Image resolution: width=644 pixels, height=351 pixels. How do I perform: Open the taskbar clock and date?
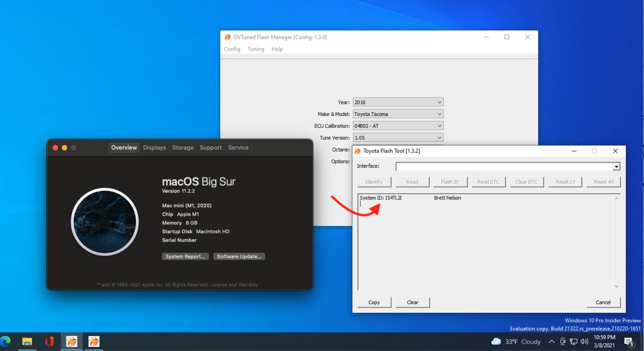point(604,341)
